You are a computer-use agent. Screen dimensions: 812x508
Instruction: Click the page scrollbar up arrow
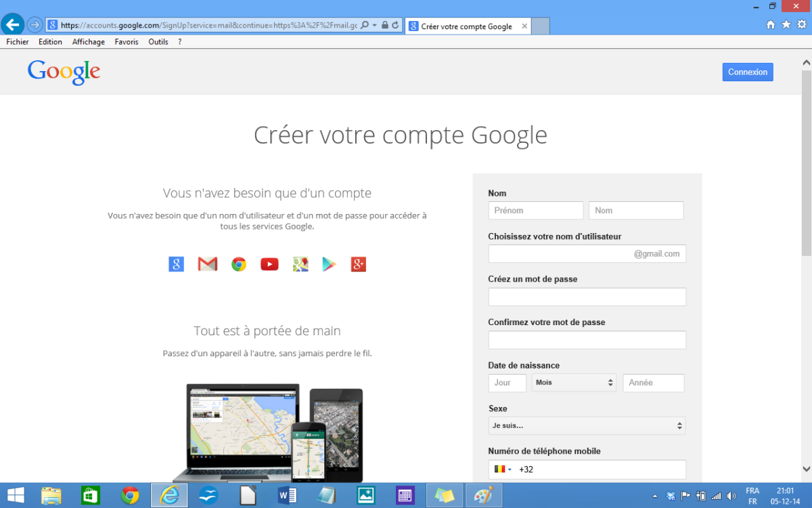806,62
